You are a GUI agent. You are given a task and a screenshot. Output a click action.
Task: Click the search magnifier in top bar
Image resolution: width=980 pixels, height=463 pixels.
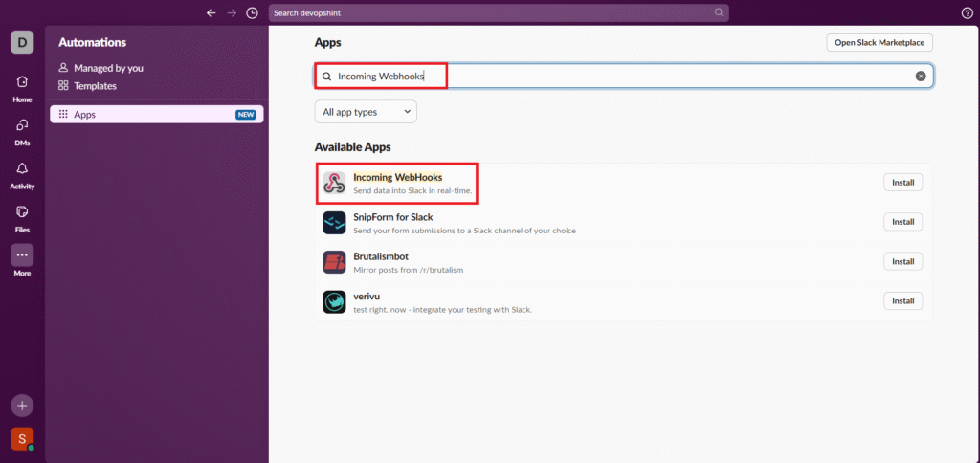719,12
